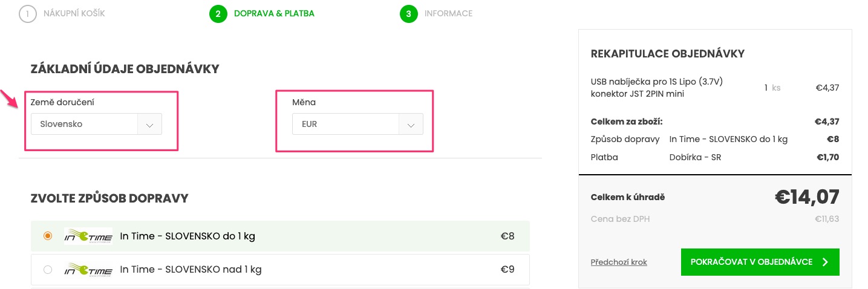Viewport: 868px width, 289px height.
Task: Go to Doprava & Platba step
Action: tap(274, 13)
